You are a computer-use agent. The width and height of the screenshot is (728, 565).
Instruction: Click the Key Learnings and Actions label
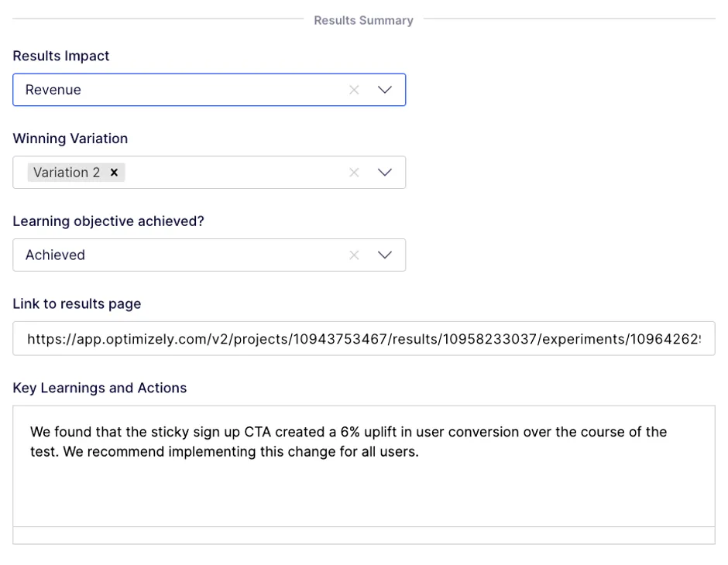pos(99,388)
